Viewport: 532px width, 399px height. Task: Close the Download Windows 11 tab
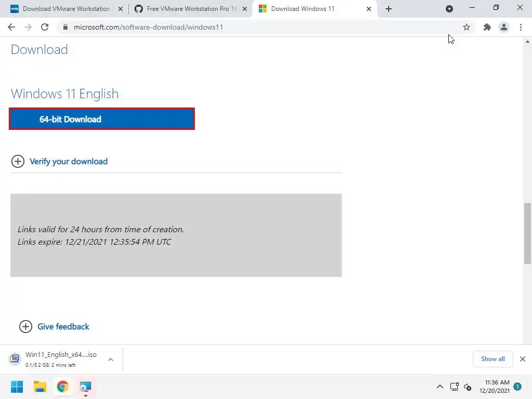coord(369,9)
